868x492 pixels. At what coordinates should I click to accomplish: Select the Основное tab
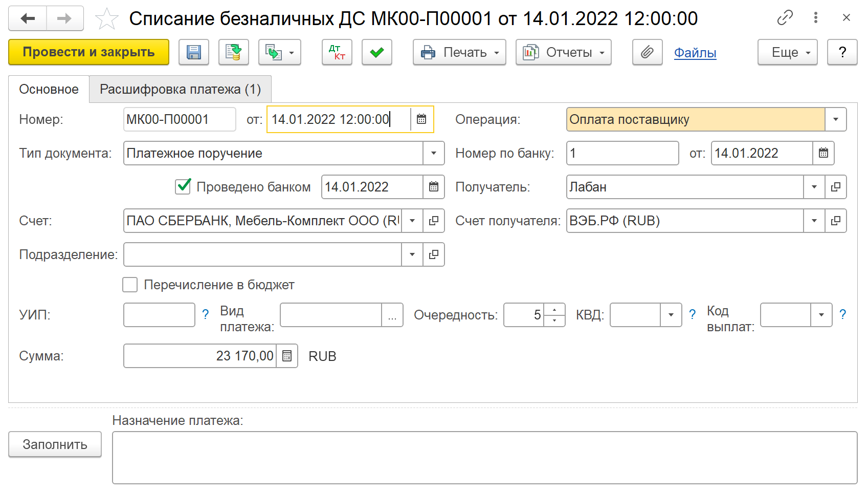pos(49,89)
